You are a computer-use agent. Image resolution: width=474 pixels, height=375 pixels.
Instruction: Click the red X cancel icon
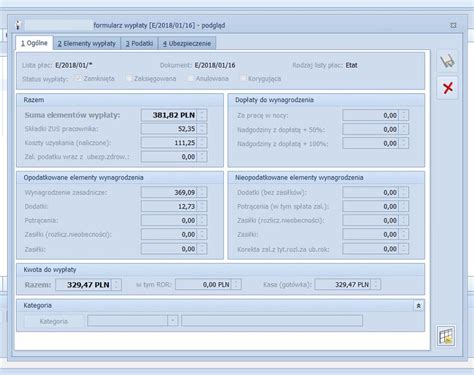tap(447, 88)
